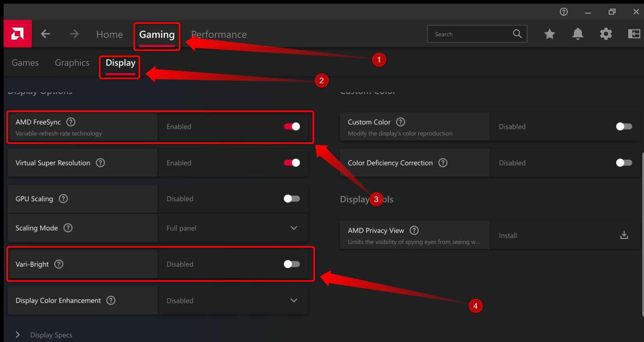Switch to the Performance tab
644x342 pixels.
pos(219,34)
